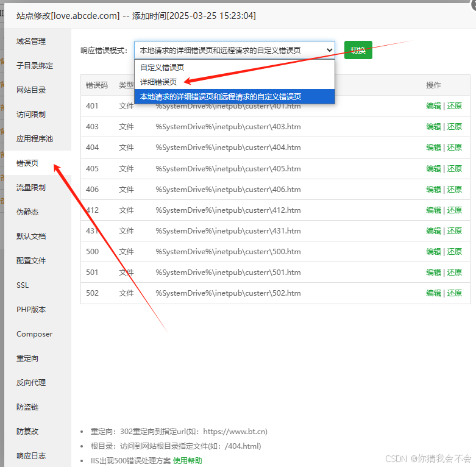476x467 pixels.
Task: Click error code 501 cell
Action: 92,273
